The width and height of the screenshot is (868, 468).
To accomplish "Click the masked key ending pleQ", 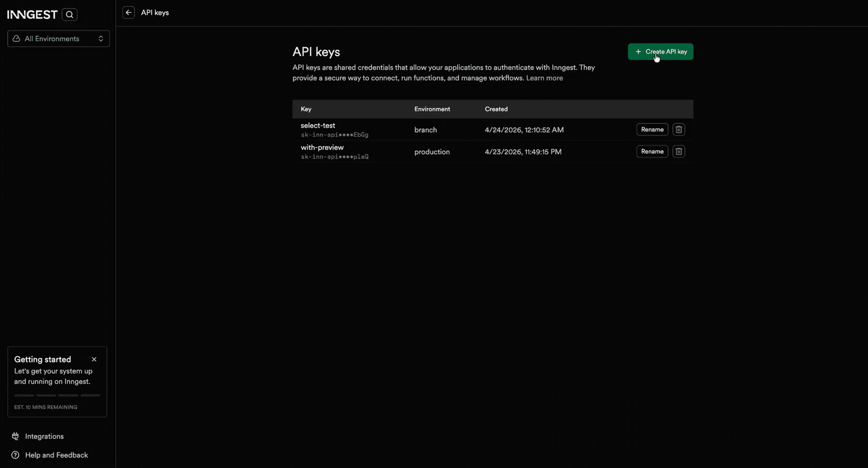I will click(334, 157).
